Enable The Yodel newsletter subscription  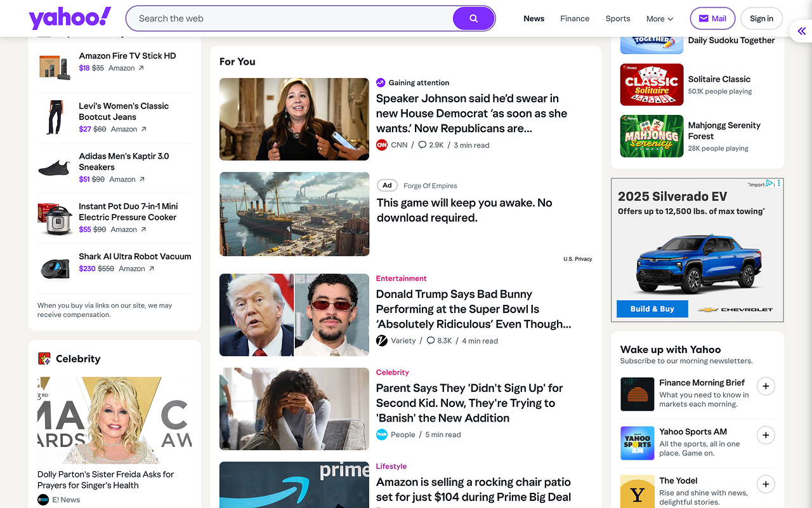766,484
